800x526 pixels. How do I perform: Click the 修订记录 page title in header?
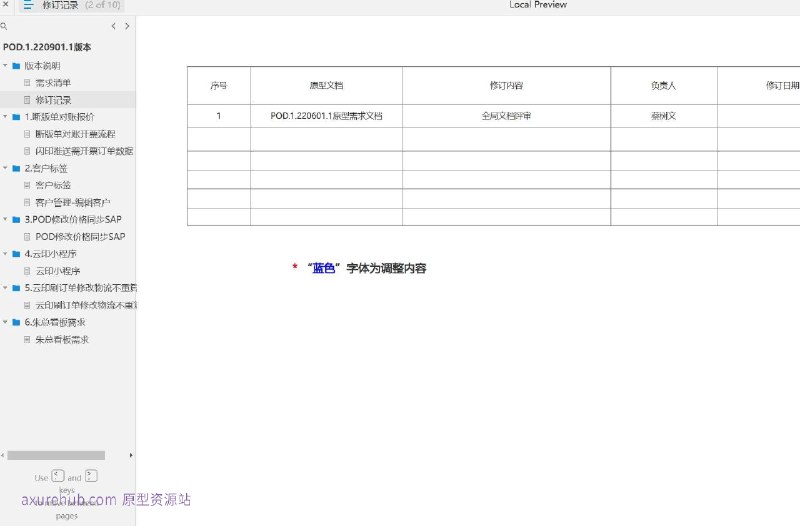coord(60,5)
